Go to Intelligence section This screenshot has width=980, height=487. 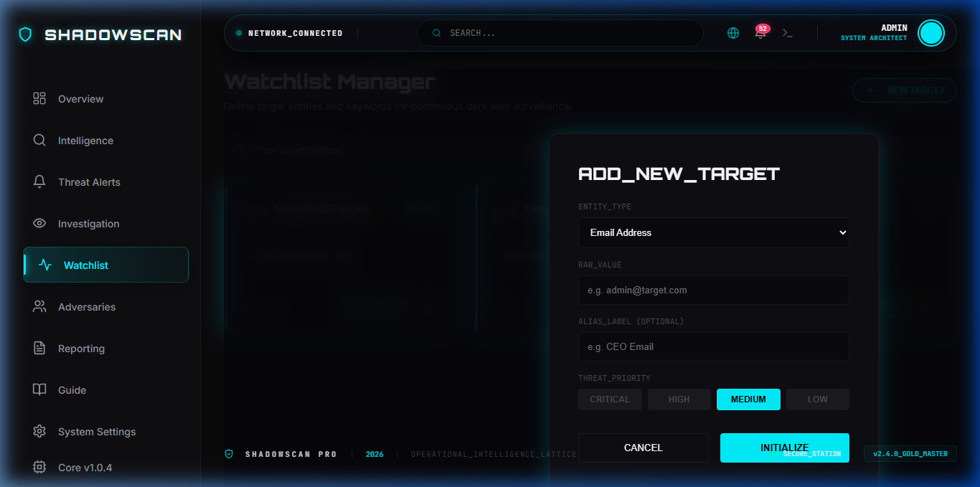pyautogui.click(x=106, y=140)
